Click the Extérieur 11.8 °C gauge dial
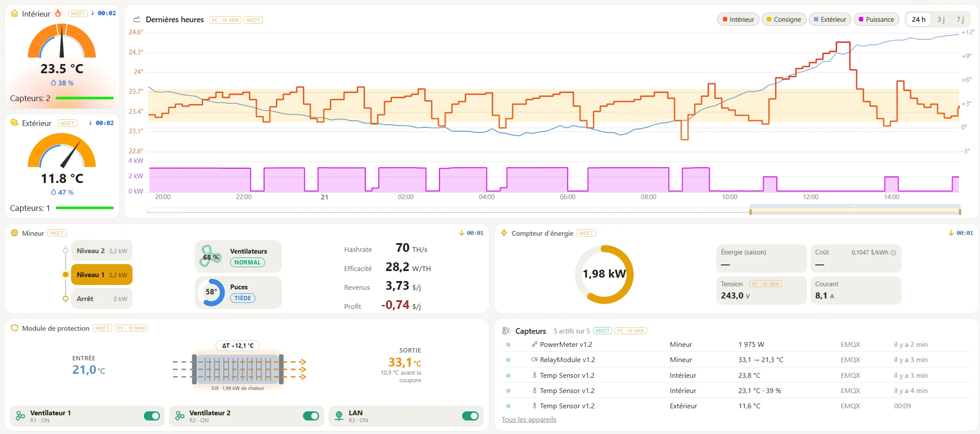This screenshot has width=980, height=434. click(62, 151)
